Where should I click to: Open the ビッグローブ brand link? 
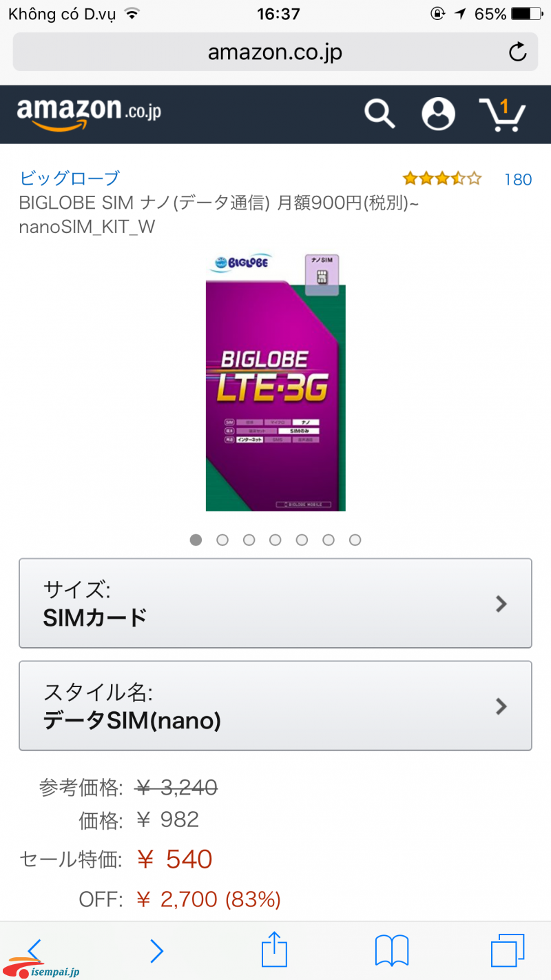click(x=70, y=178)
